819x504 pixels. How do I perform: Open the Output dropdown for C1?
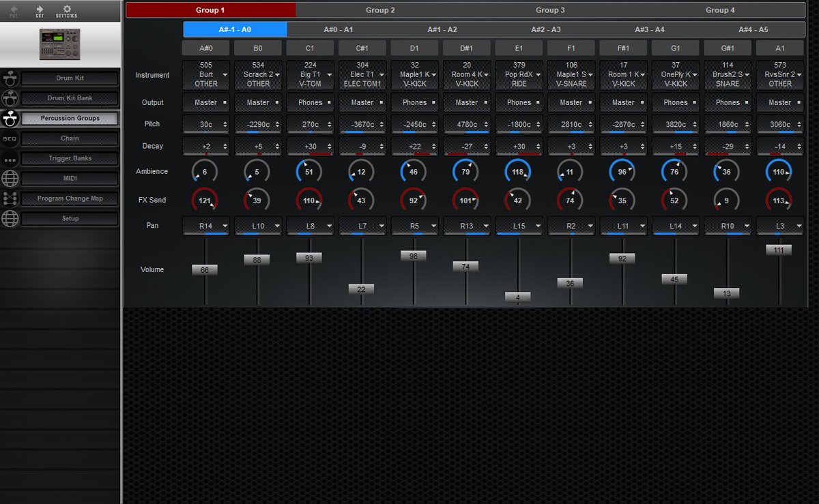coord(310,102)
